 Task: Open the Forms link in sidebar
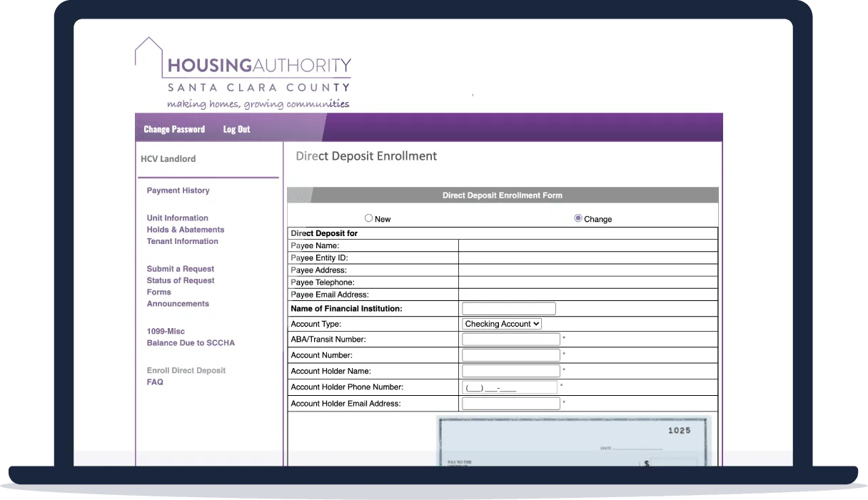[x=158, y=292]
